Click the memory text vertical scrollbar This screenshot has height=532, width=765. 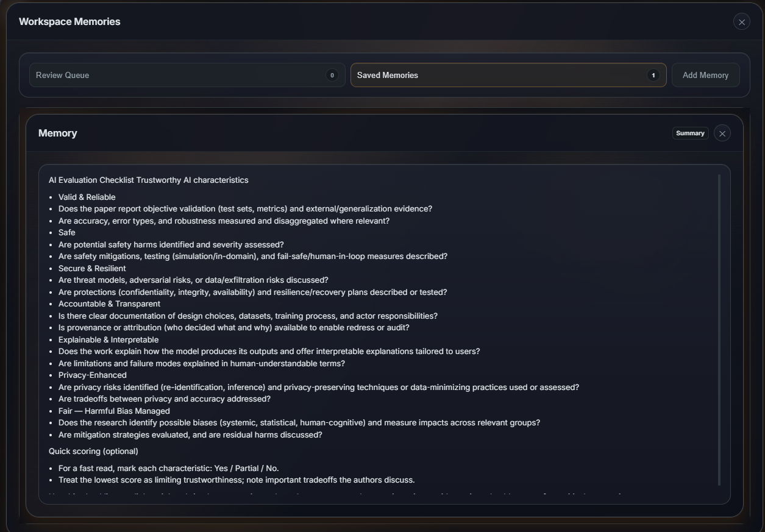coord(719,329)
